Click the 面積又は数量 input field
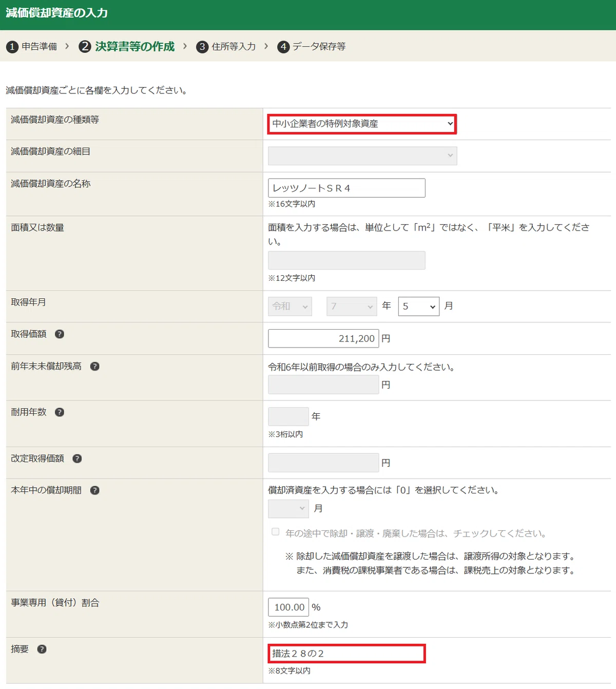This screenshot has height=689, width=616. 346,260
